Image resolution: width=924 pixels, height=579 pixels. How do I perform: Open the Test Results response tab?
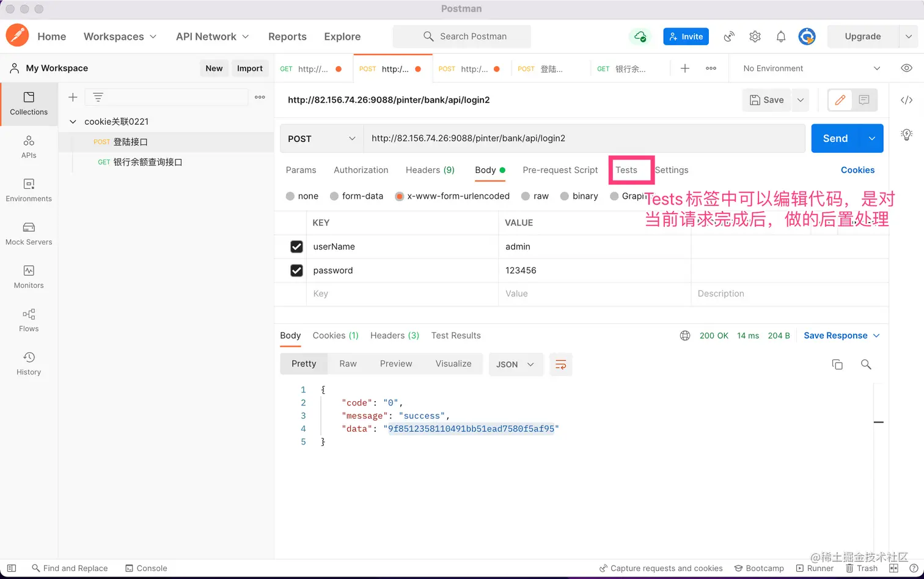[456, 336]
